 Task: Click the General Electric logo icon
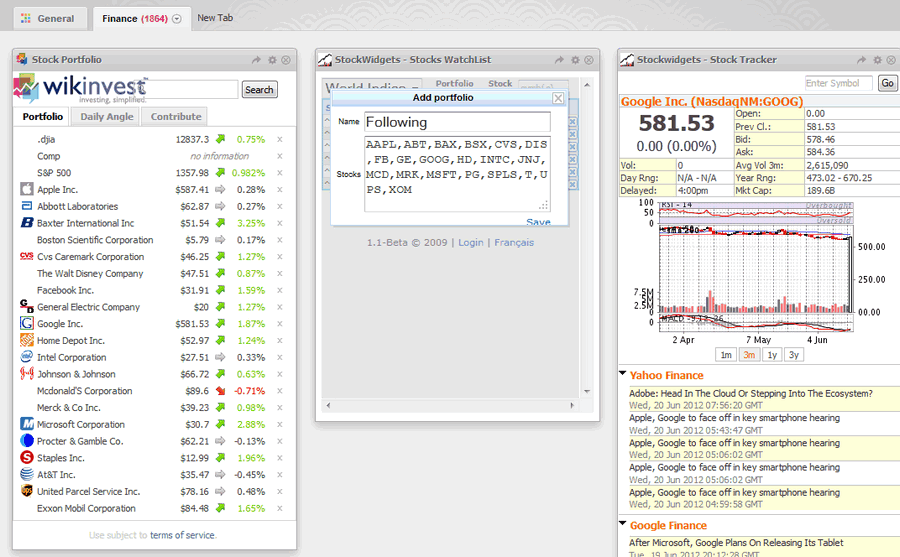27,306
